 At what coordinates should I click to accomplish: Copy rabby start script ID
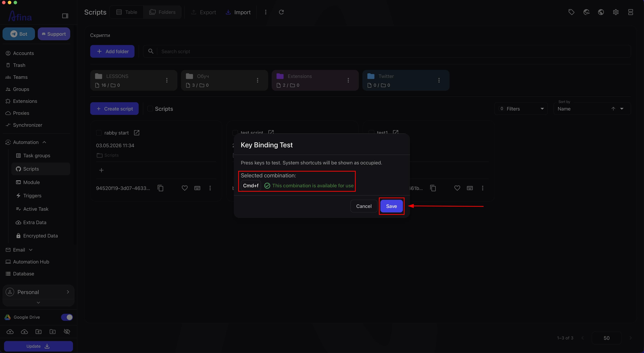tap(160, 188)
